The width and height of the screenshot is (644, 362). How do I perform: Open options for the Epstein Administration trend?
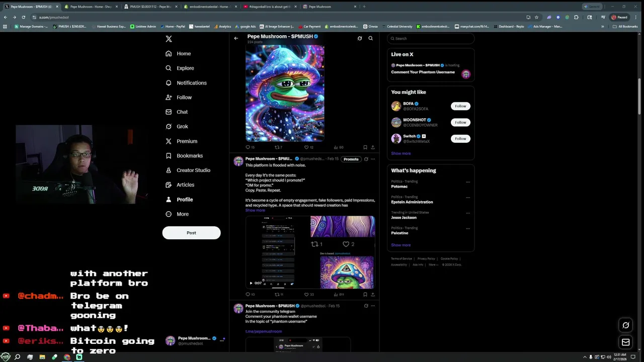[x=468, y=198]
